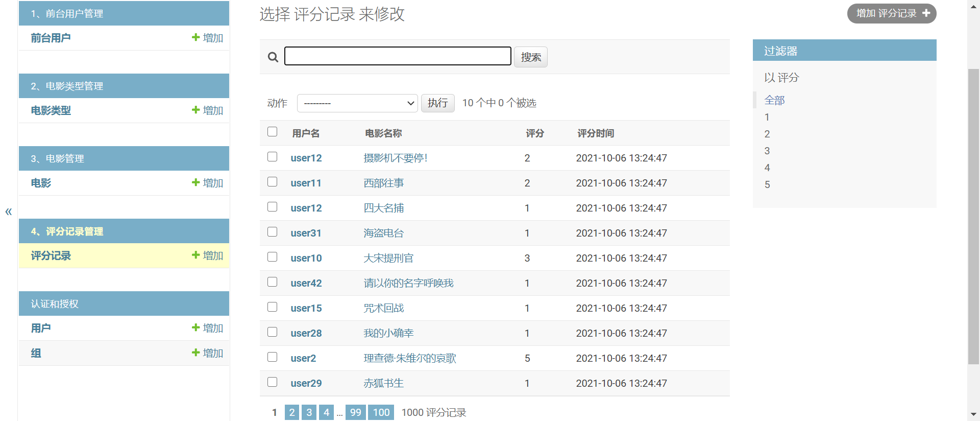The width and height of the screenshot is (980, 421).
Task: Check the row for 大宋提刑官
Action: (x=273, y=257)
